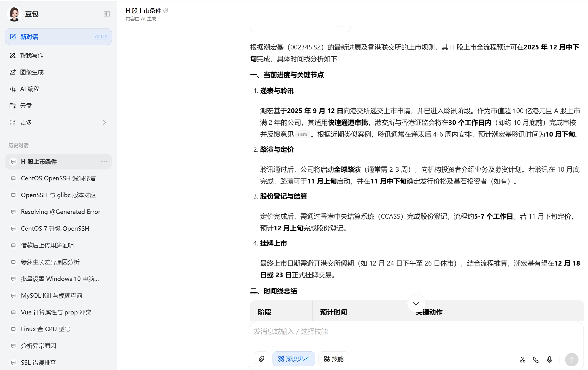The image size is (588, 370).
Task: Open the 技能 skills selector
Action: coord(334,359)
